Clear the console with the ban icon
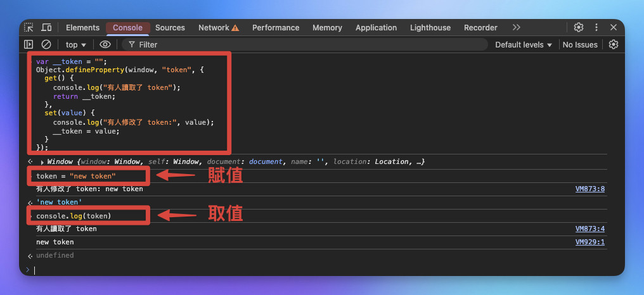 point(46,44)
